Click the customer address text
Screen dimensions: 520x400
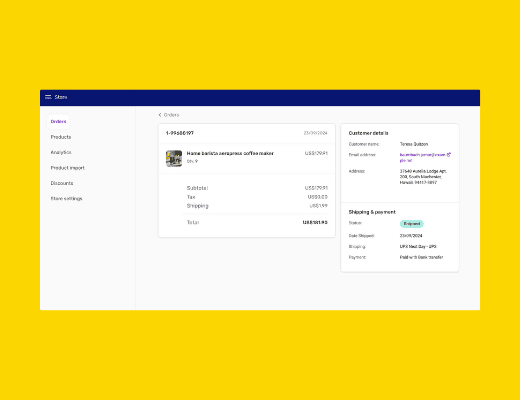click(423, 177)
